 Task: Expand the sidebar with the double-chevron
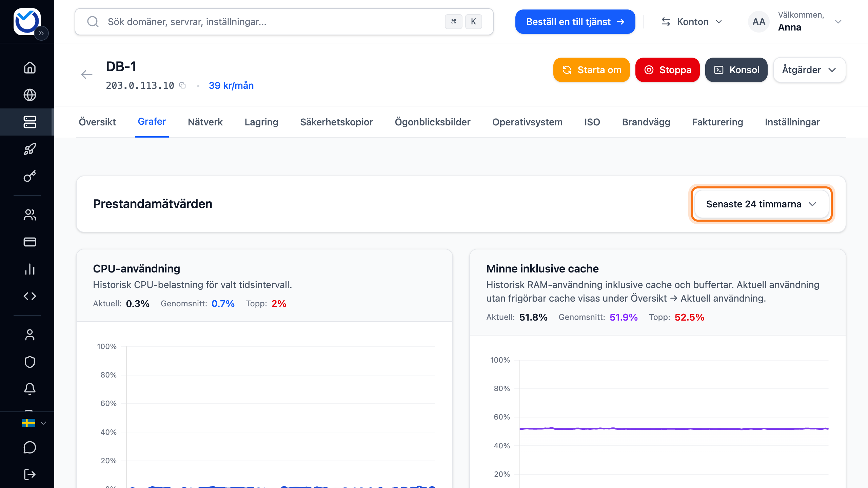coord(41,33)
